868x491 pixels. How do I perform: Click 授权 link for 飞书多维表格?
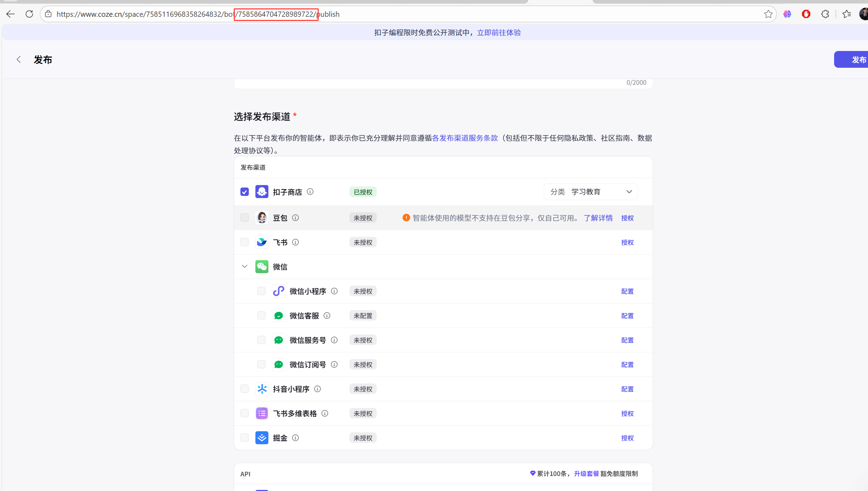[x=627, y=413]
